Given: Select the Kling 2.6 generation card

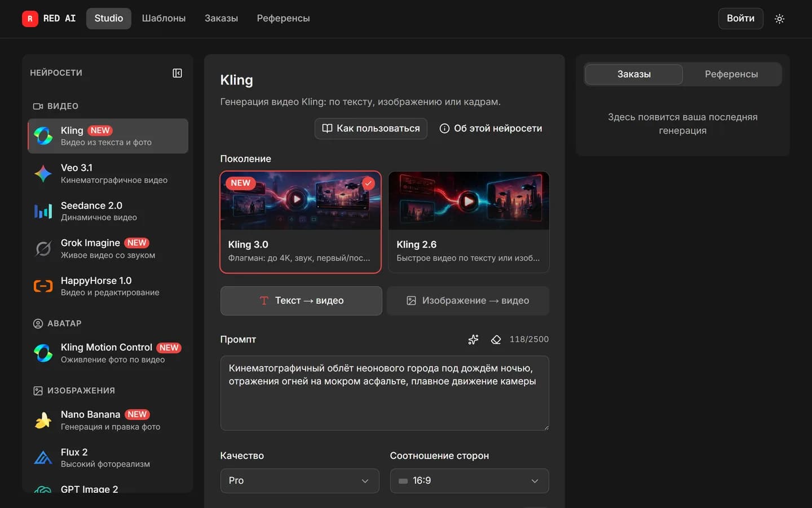Looking at the screenshot, I should pyautogui.click(x=469, y=222).
